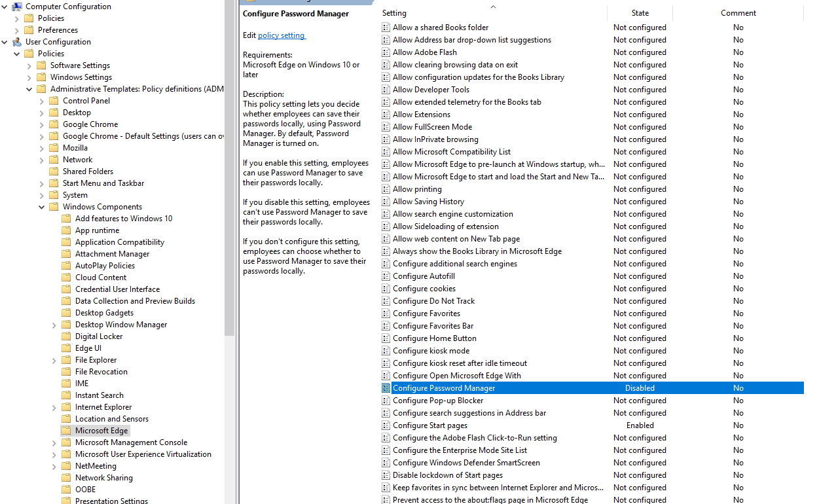The image size is (817, 504).
Task: Select the Microsoft Management Console folder
Action: (131, 442)
